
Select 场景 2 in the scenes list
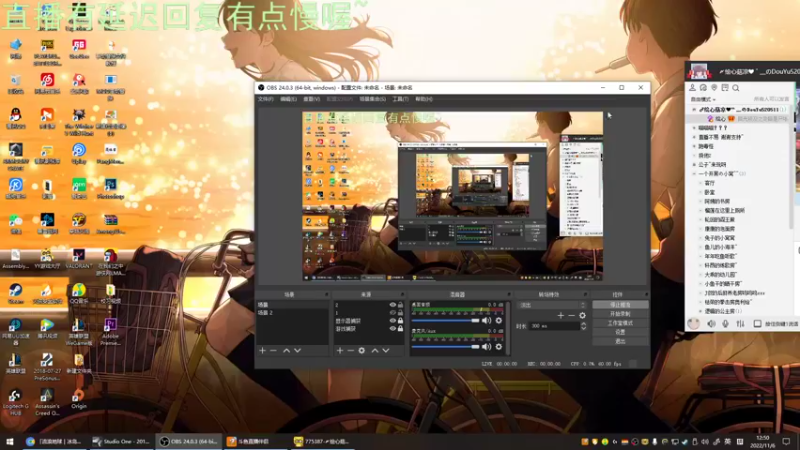coord(292,313)
